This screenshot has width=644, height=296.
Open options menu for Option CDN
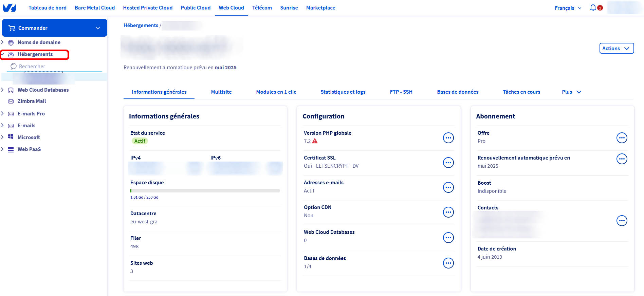coord(448,212)
